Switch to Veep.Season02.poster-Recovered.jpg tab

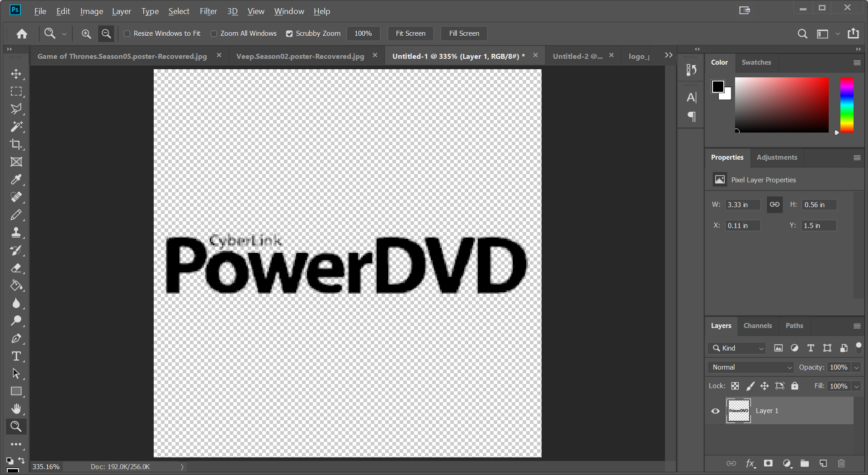pyautogui.click(x=300, y=56)
